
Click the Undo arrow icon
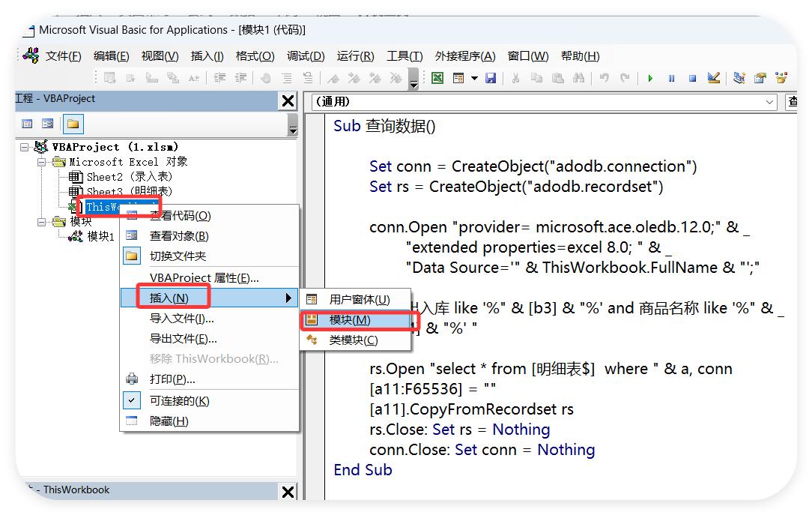click(x=604, y=78)
